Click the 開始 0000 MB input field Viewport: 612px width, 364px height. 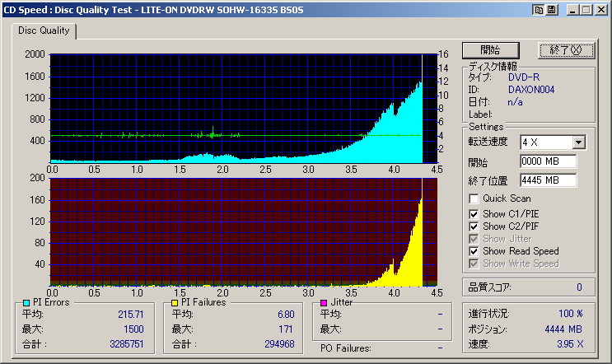(548, 161)
